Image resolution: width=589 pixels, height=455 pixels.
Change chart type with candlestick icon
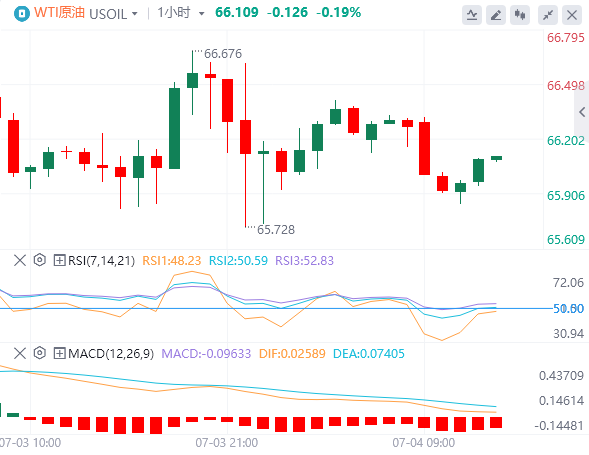520,15
